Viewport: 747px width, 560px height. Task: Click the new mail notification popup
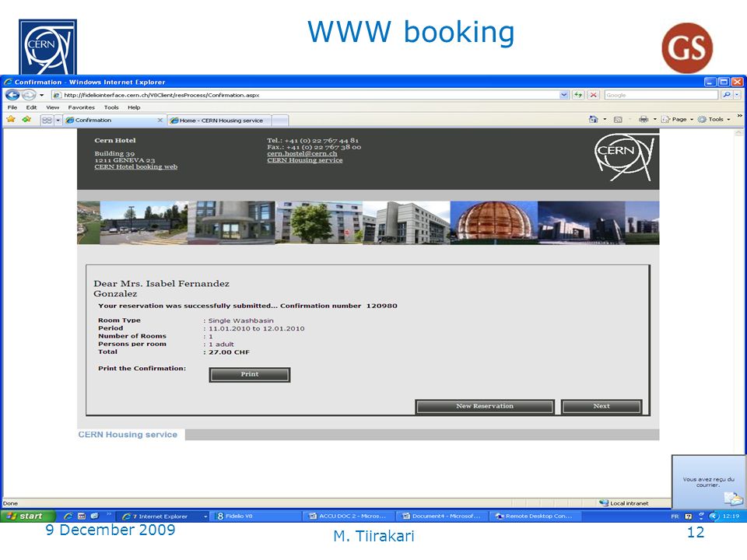709,482
